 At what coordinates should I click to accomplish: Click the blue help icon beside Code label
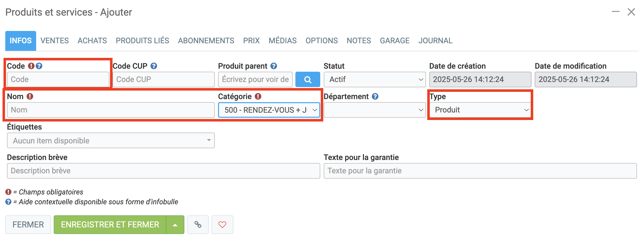[39, 66]
